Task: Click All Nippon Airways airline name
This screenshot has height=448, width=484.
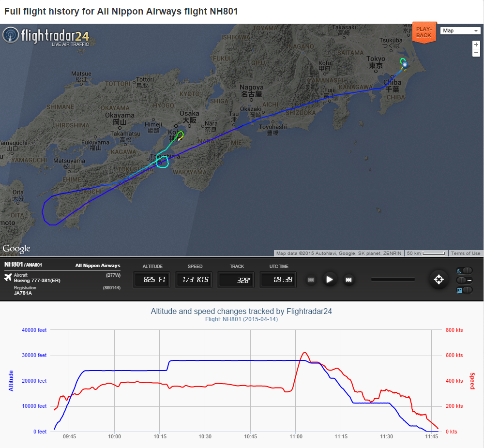Action: 98,265
